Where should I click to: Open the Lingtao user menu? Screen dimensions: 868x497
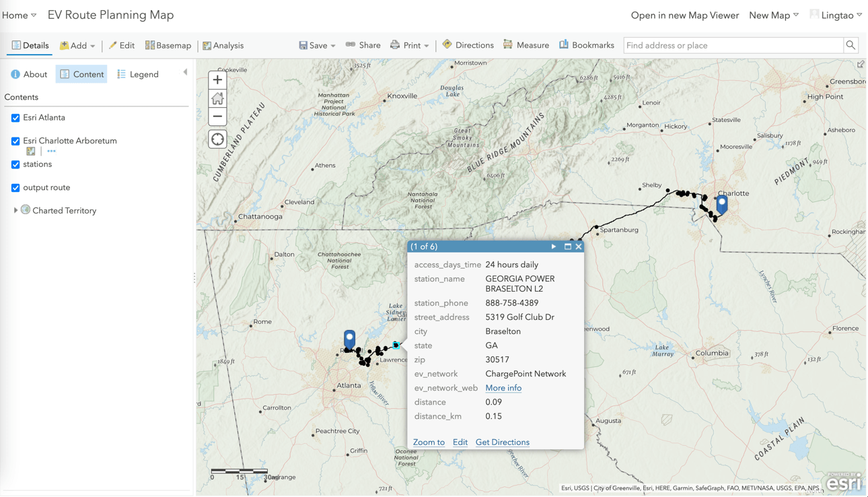tap(836, 15)
